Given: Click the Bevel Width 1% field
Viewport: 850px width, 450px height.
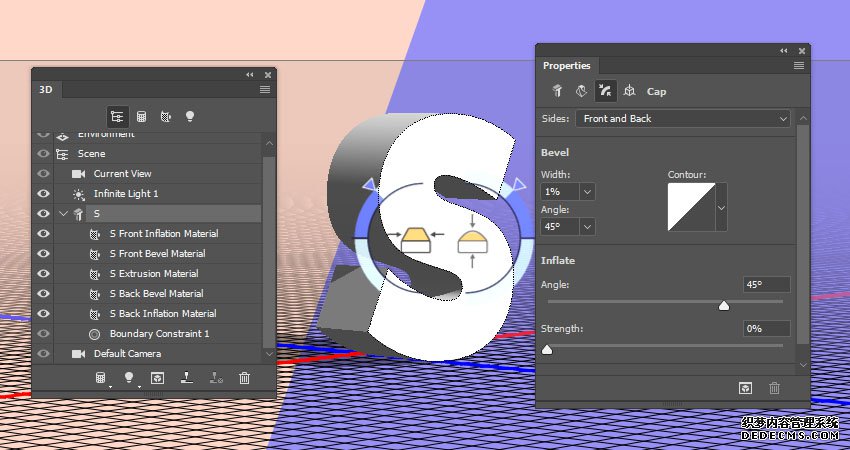Looking at the screenshot, I should [x=560, y=191].
